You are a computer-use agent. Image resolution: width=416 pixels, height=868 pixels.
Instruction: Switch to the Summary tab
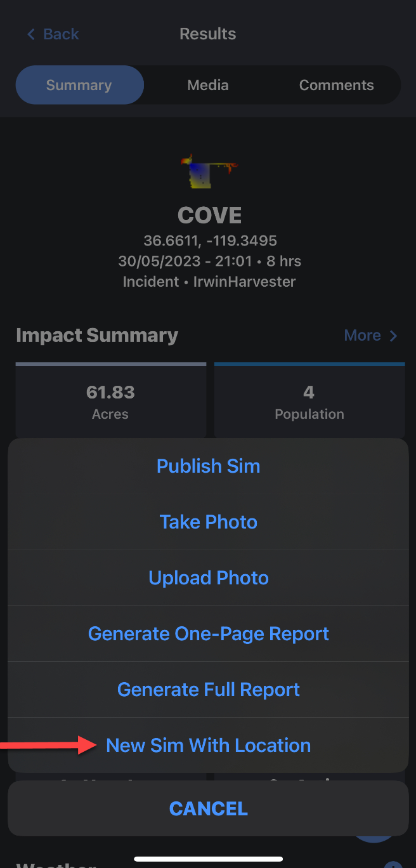pyautogui.click(x=79, y=85)
